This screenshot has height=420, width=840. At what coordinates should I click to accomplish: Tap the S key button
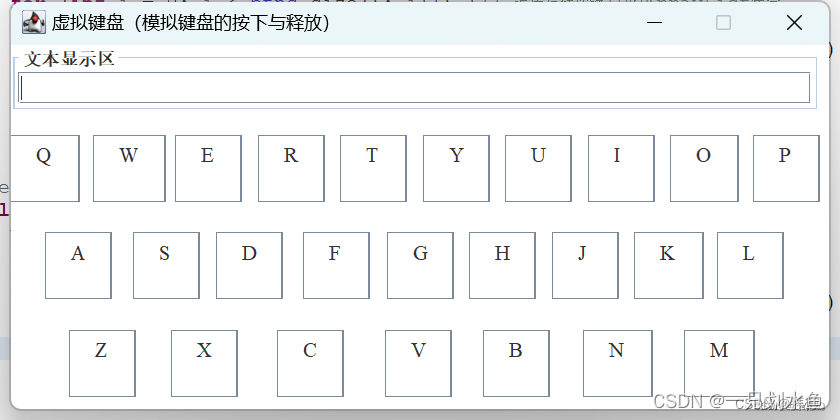coord(167,265)
